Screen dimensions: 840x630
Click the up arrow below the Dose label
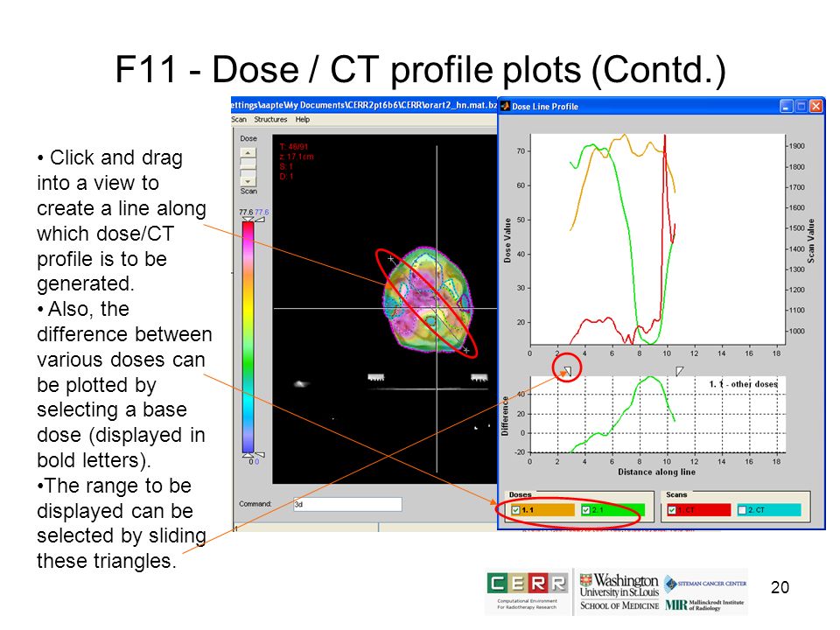click(248, 152)
